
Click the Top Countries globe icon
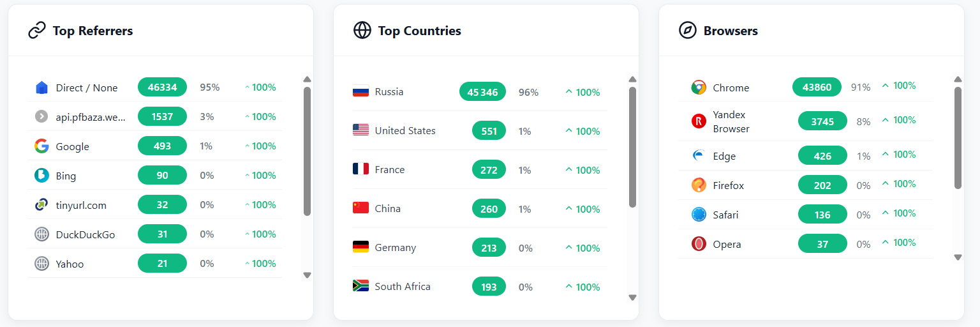[x=362, y=31]
